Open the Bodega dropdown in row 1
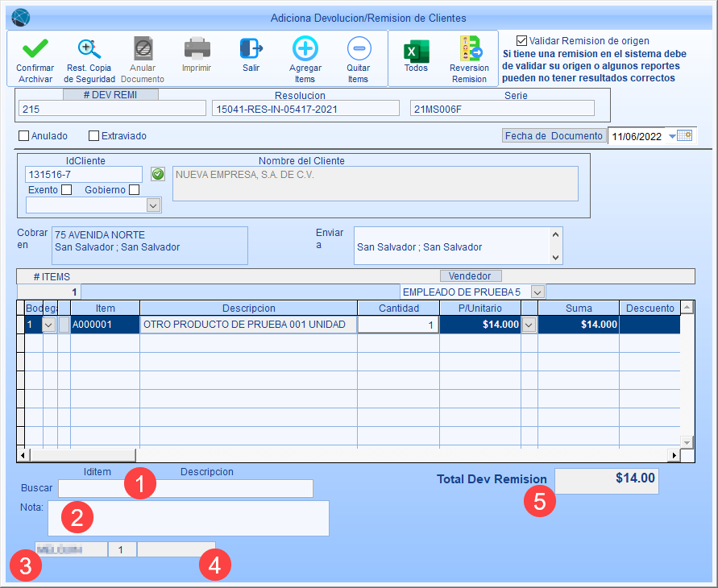The image size is (718, 588). [x=49, y=325]
